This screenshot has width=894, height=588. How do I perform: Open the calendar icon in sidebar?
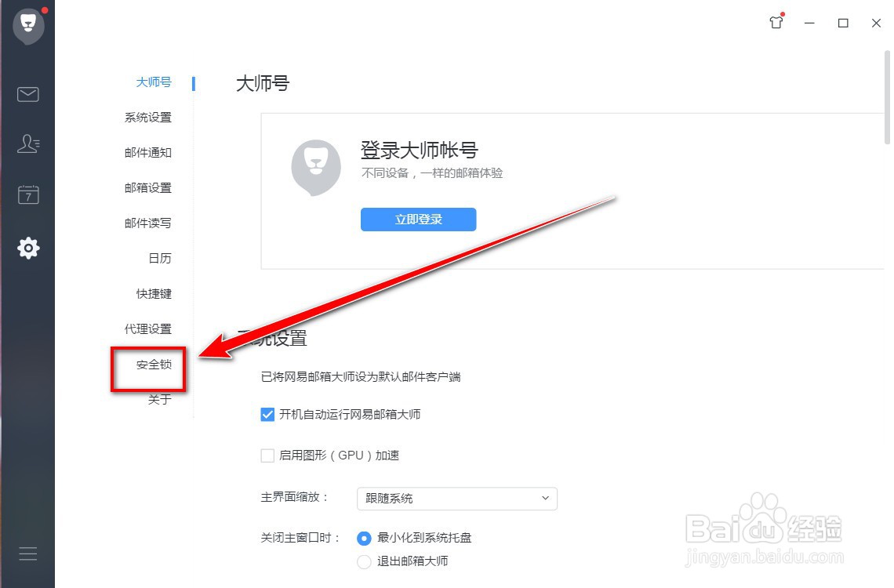point(28,194)
